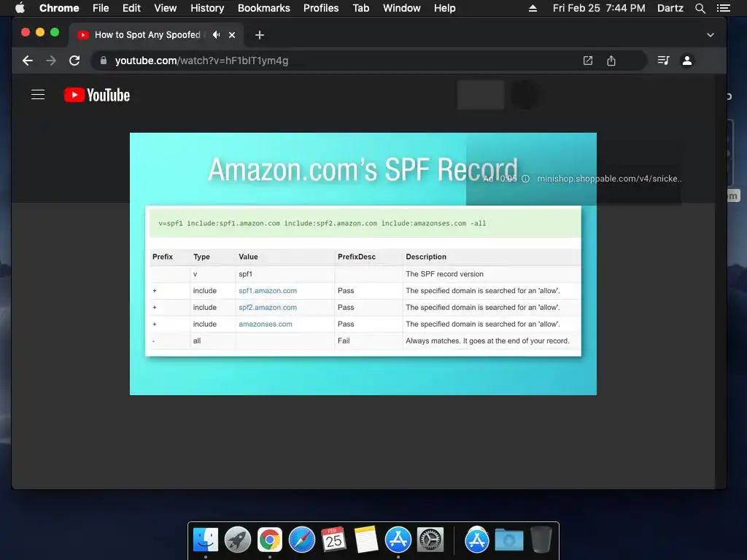The image size is (747, 560).
Task: Open the History menu
Action: pos(207,8)
